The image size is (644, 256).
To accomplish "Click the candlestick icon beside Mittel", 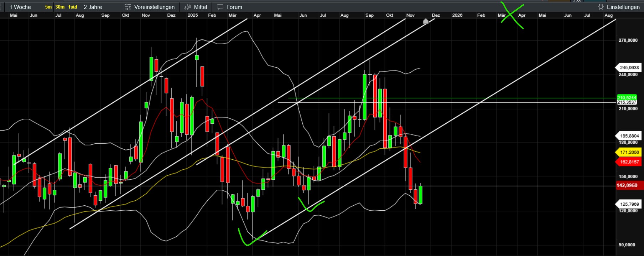I will 187,7.
